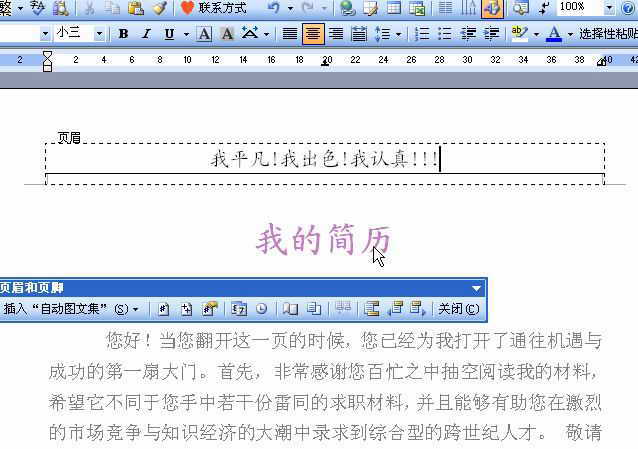The height and width of the screenshot is (449, 638).
Task: Click the format painter brush icon
Action: point(159,8)
